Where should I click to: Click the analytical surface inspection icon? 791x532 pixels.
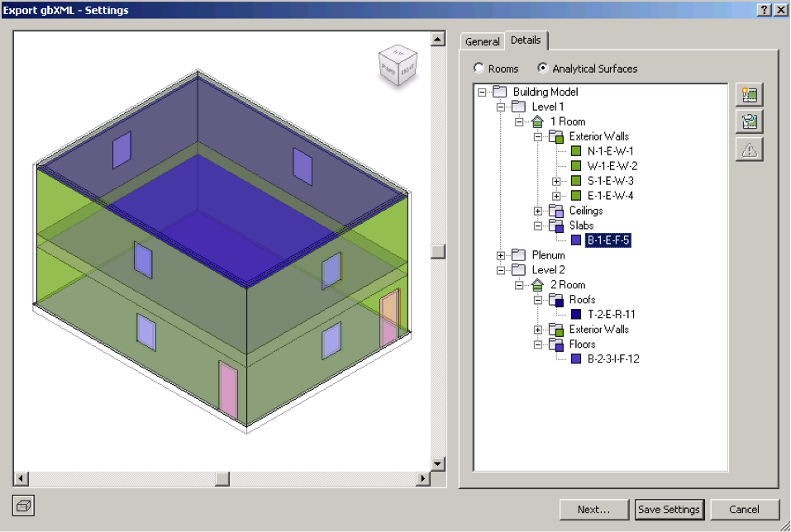click(x=749, y=121)
